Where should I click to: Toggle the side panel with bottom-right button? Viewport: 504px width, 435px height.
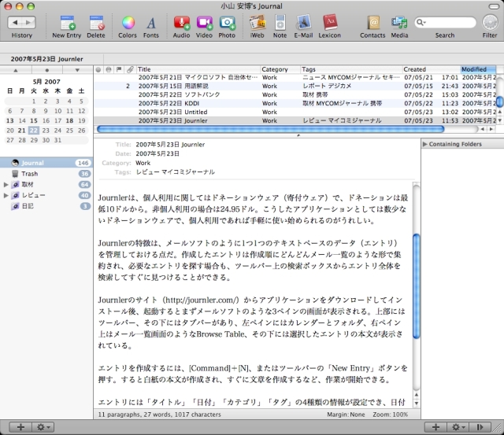[480, 427]
